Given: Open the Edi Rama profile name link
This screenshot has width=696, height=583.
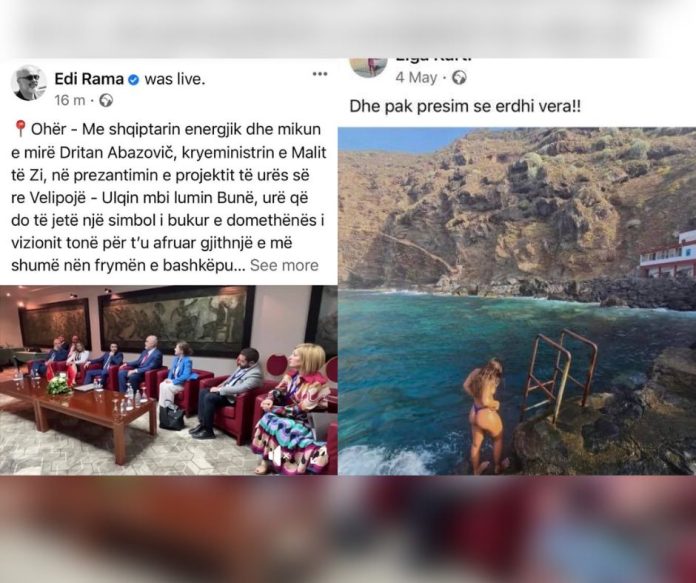Looking at the screenshot, I should click(89, 79).
